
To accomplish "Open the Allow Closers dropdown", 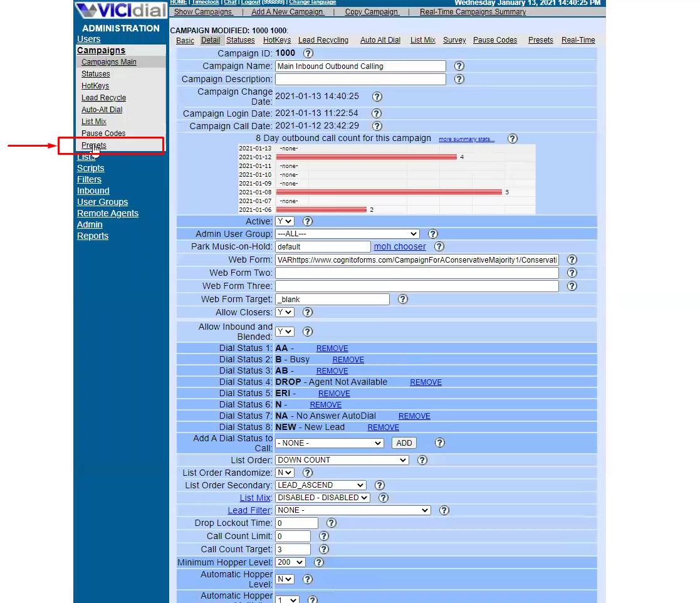I will point(285,312).
